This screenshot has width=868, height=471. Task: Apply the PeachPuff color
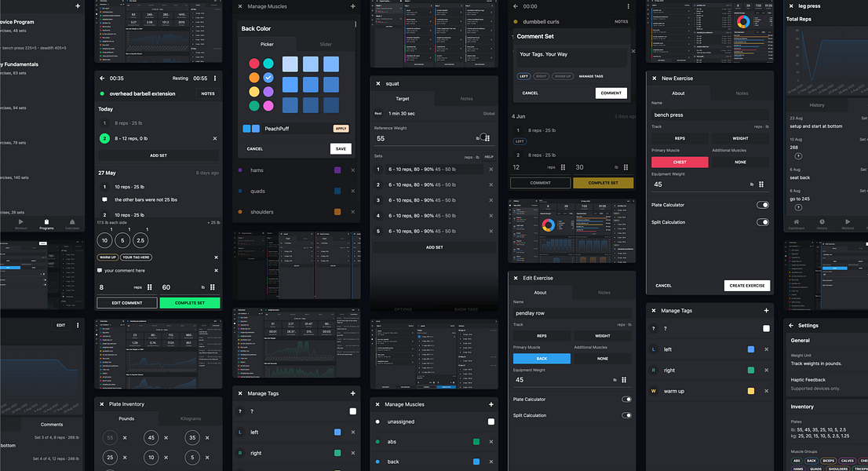[341, 129]
